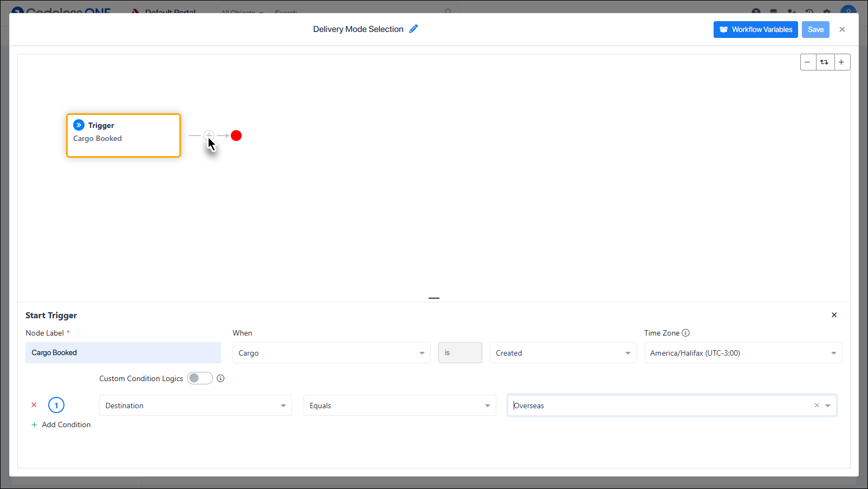Viewport: 868px width, 489px height.
Task: Show Time Zone info tooltip
Action: (685, 333)
